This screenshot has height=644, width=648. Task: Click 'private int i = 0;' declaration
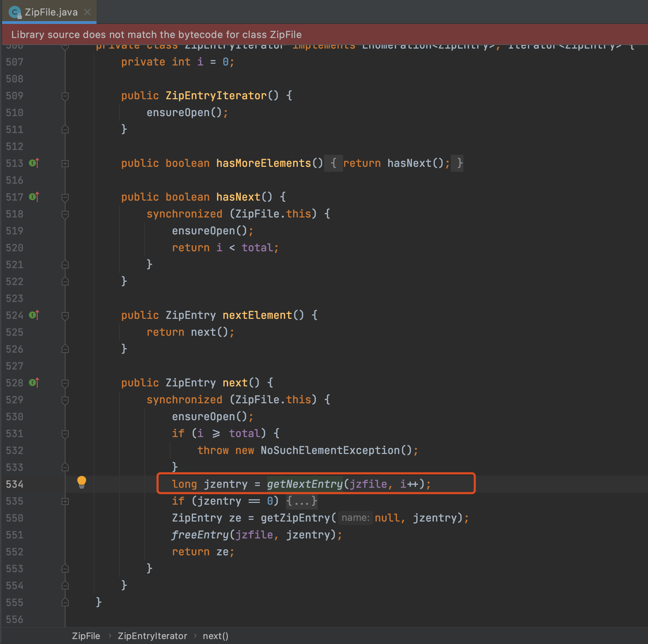tap(178, 62)
